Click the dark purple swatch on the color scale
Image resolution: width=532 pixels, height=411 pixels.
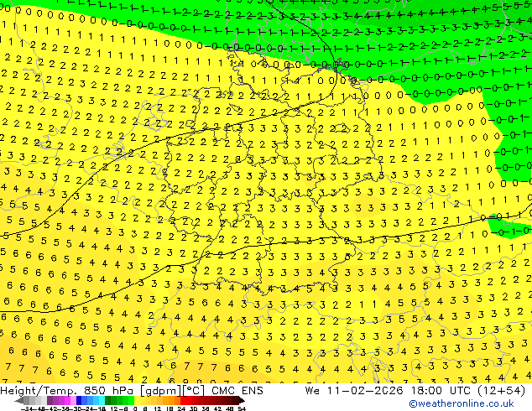(x=50, y=401)
